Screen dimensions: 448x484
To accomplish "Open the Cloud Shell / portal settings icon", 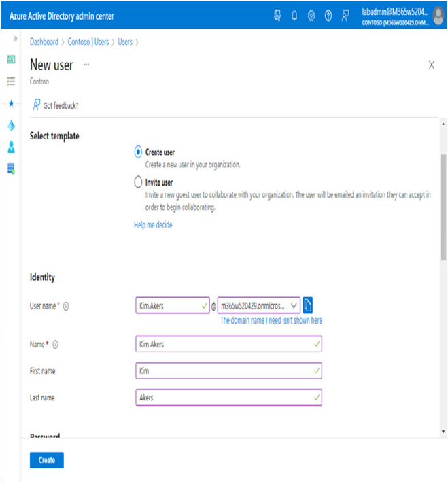I will tap(277, 15).
